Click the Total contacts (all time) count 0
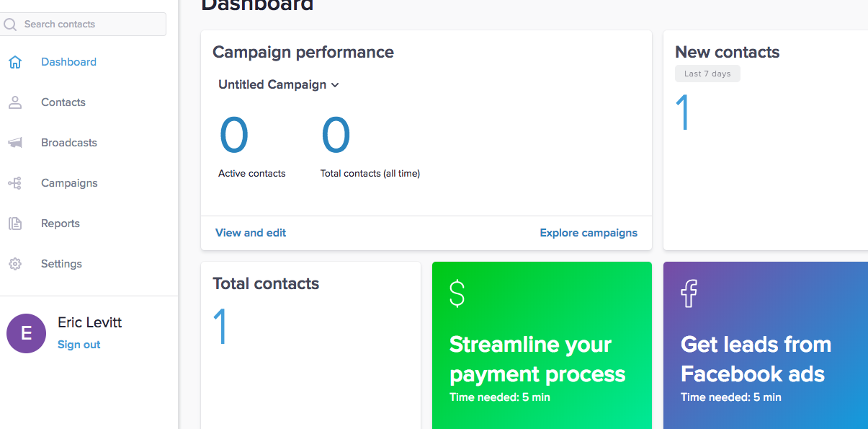The image size is (868, 429). pos(336,136)
